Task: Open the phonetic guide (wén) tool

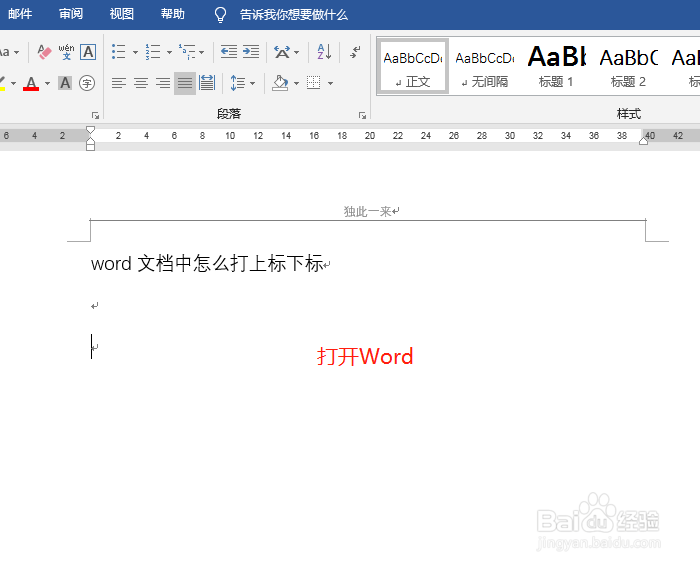Action: 66,52
